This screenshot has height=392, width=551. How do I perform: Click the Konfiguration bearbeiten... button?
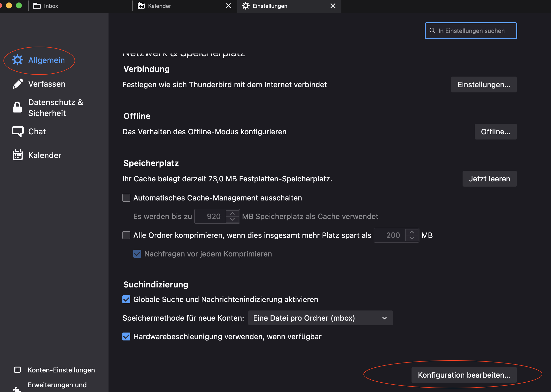pos(464,375)
